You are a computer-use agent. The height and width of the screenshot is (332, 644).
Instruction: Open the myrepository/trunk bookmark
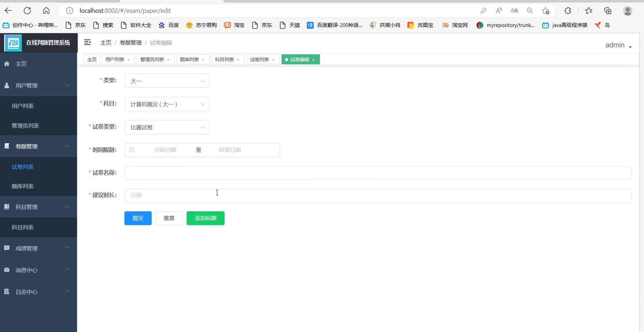[505, 25]
